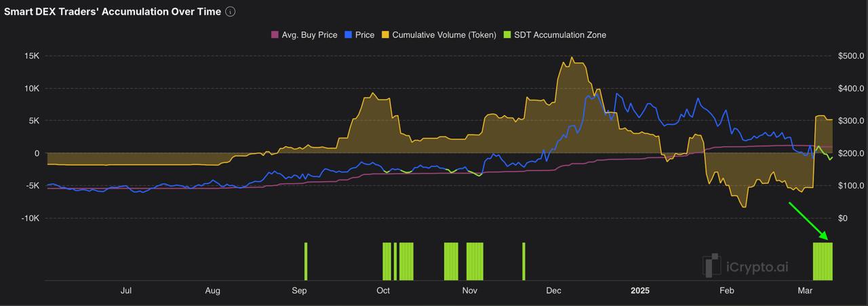
Task: Toggle SDT Accumulation Zone legend series
Action: pos(554,35)
